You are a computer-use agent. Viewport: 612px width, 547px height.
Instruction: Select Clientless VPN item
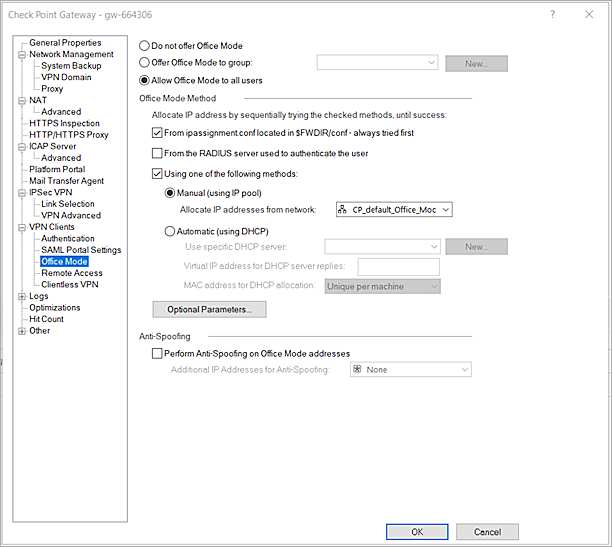coord(70,285)
